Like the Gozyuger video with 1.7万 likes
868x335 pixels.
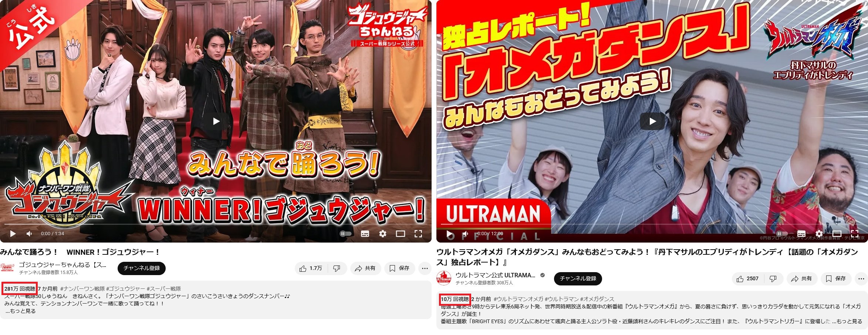(311, 268)
